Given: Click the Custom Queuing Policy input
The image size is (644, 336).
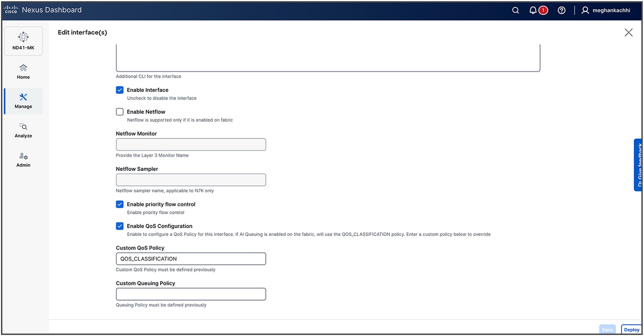Looking at the screenshot, I should 191,294.
